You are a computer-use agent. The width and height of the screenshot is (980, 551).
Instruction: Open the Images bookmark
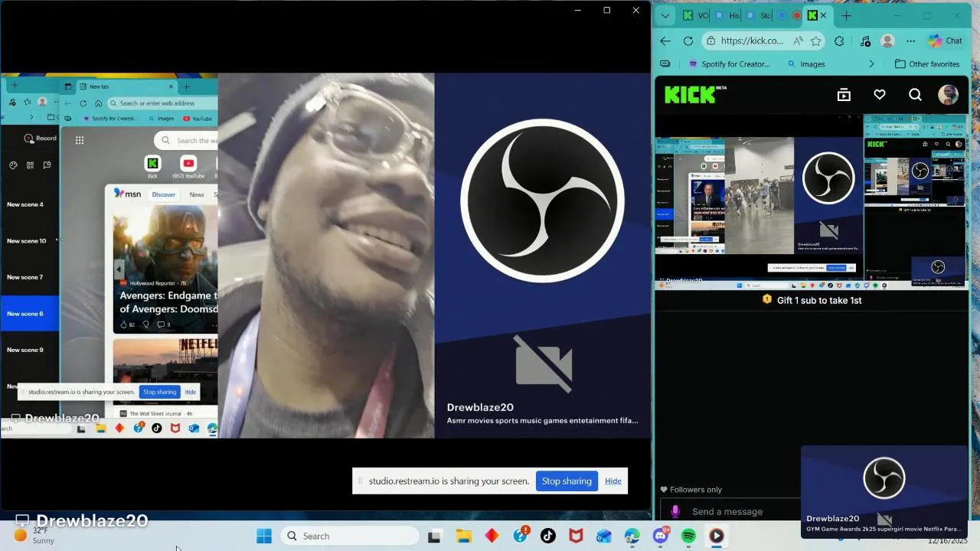pyautogui.click(x=806, y=64)
